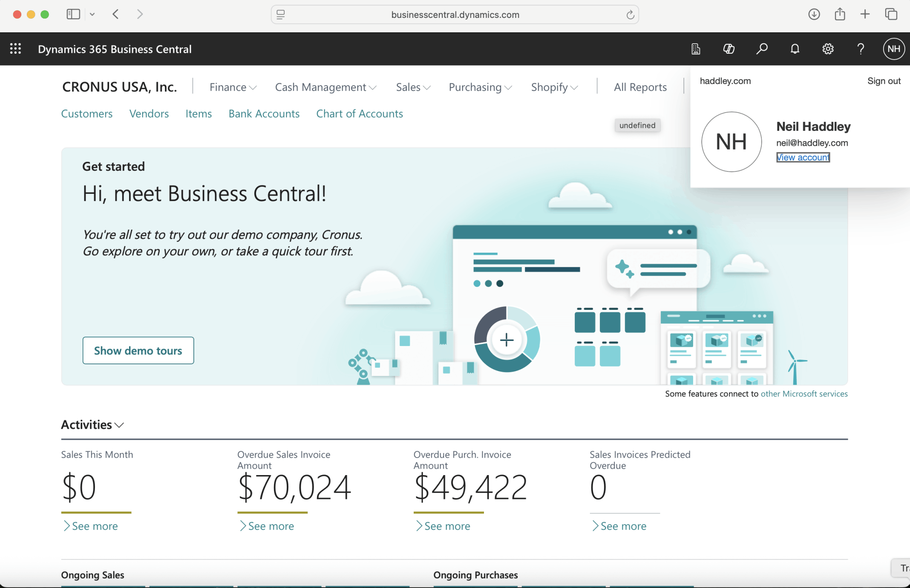Screen dimensions: 910x588
Task: Go to the Chart of Accounts tab
Action: coord(359,114)
